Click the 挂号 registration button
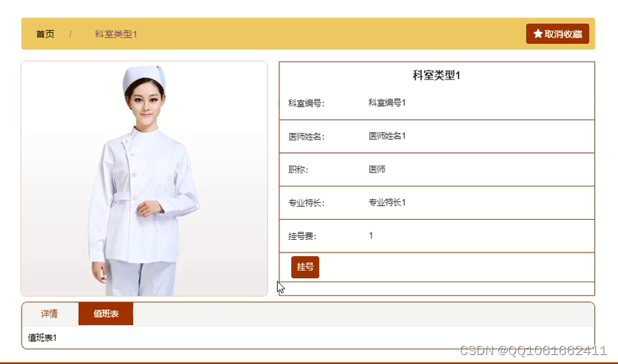Viewport: 618px width, 364px height. (x=305, y=267)
